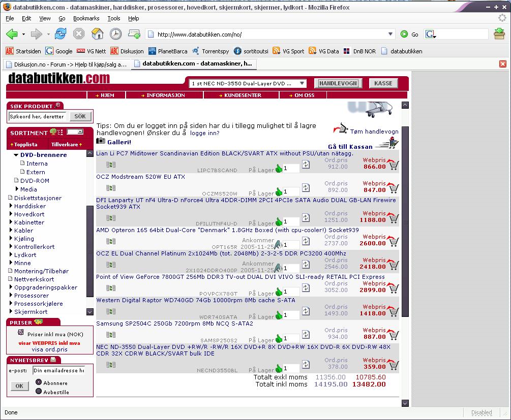Select the Abonnere radio button

click(39, 382)
